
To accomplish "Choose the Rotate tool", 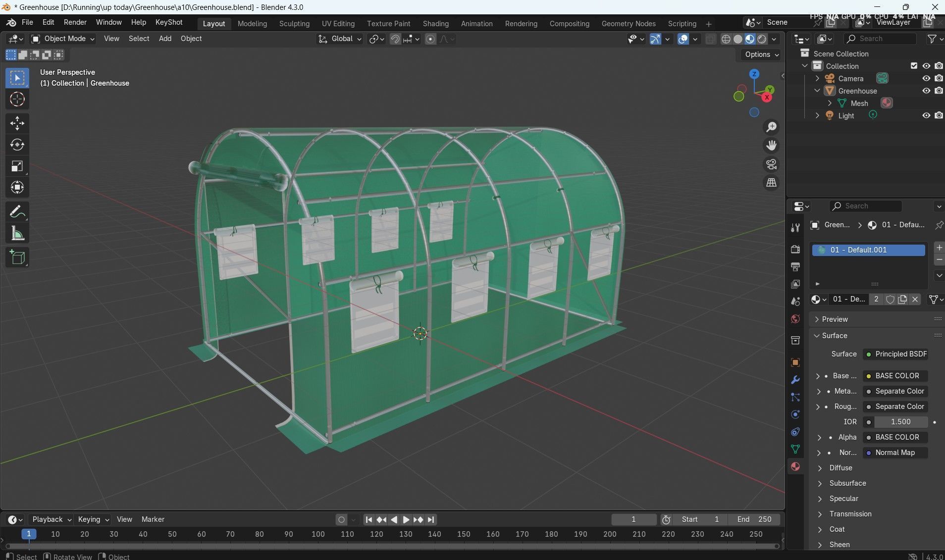I will tap(17, 145).
